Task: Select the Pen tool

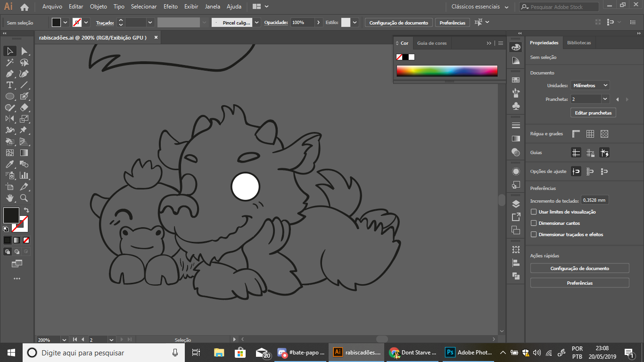Action: point(9,74)
